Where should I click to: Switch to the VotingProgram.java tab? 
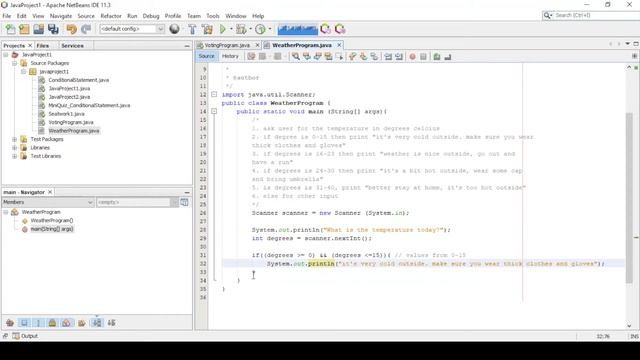pyautogui.click(x=227, y=45)
